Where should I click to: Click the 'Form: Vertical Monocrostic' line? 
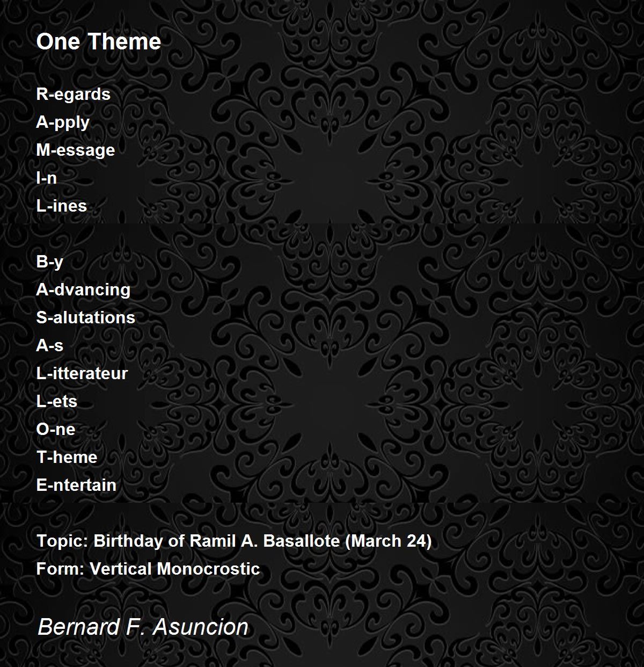148,569
